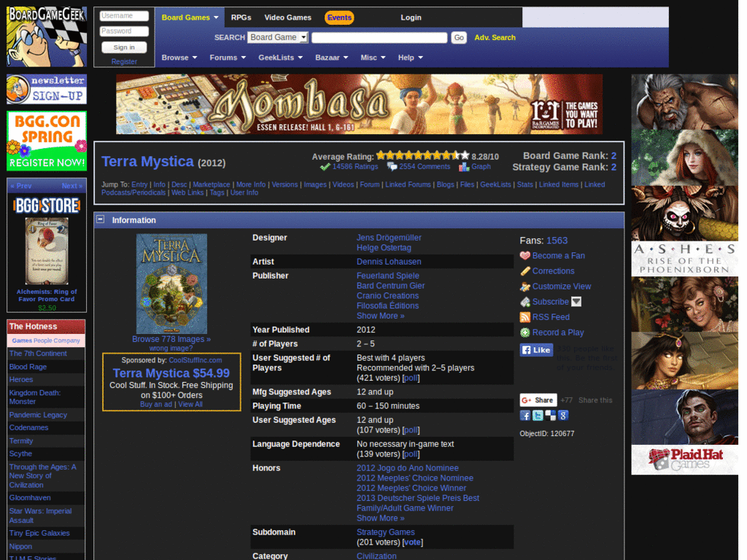Viewport: 747px width, 560px height.
Task: Switch to the Video Games tab
Action: (x=287, y=17)
